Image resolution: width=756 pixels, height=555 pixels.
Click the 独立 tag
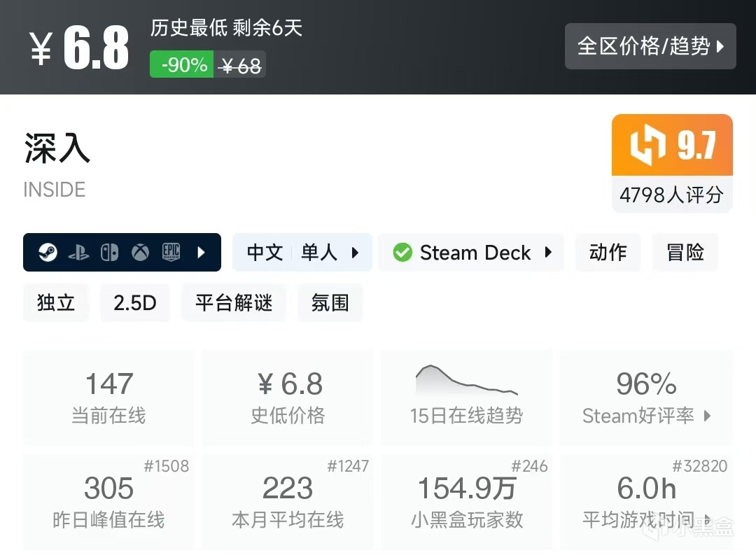tap(56, 302)
